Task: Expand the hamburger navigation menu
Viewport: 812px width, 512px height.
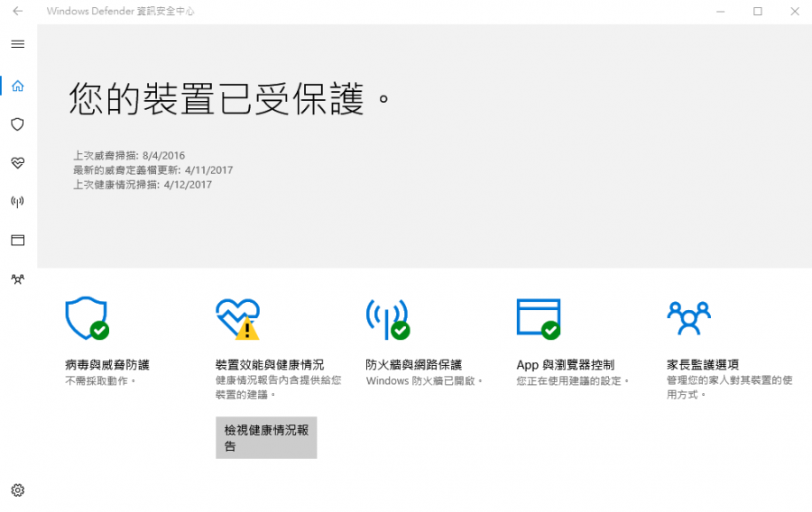Action: (18, 44)
